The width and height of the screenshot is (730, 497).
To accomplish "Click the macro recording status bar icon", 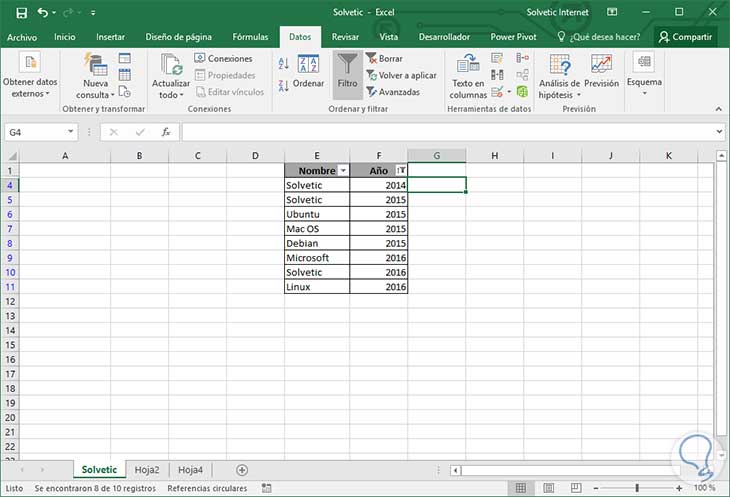I will 266,488.
